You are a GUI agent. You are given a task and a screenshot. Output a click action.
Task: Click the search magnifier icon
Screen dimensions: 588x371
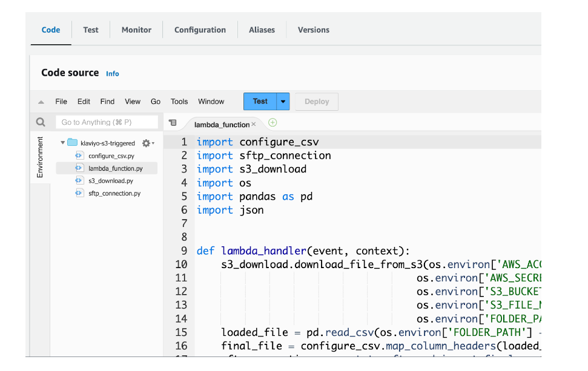tap(41, 122)
